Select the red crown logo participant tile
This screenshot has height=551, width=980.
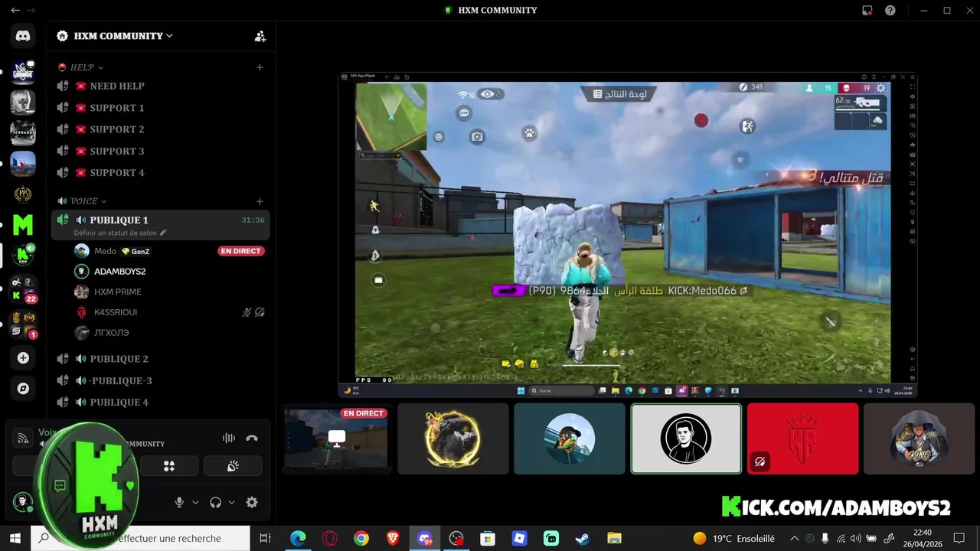point(802,439)
